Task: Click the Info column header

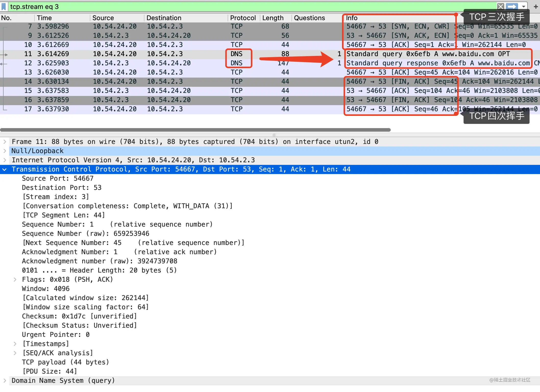Action: click(351, 18)
